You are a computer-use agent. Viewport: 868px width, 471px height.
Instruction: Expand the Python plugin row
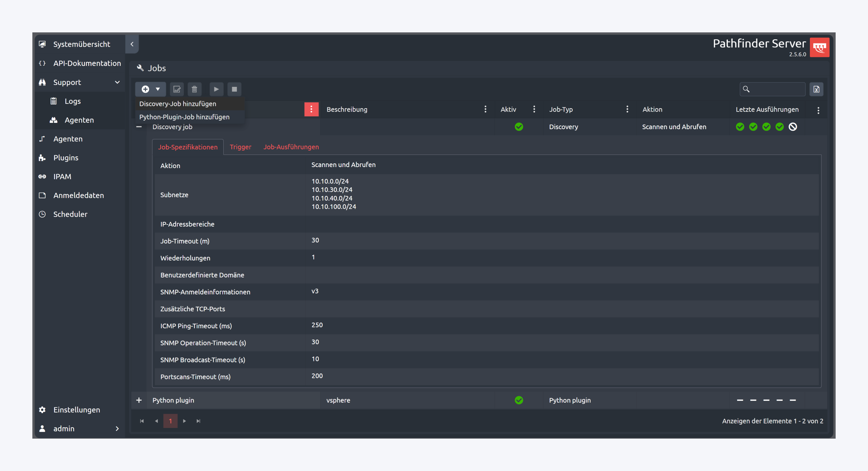139,400
